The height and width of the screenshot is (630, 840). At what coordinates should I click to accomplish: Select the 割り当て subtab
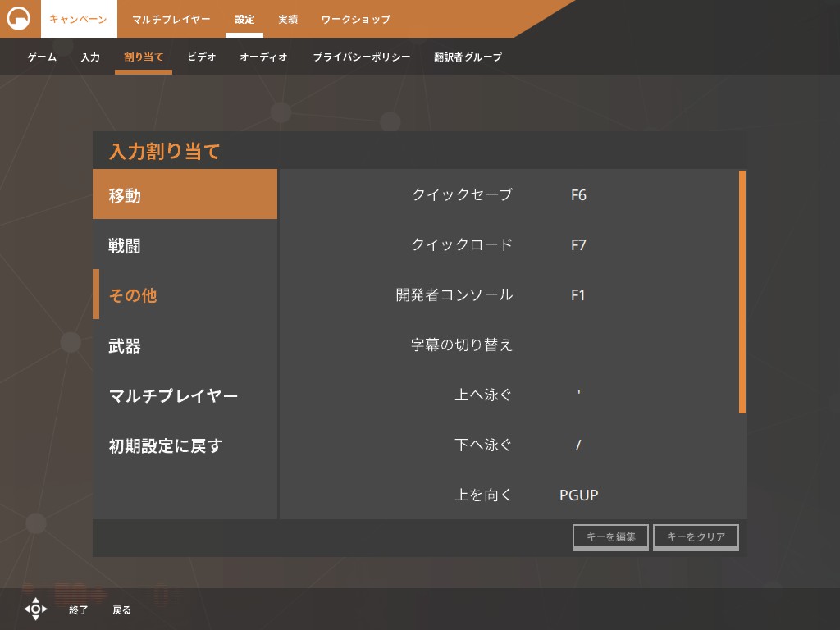click(x=144, y=57)
